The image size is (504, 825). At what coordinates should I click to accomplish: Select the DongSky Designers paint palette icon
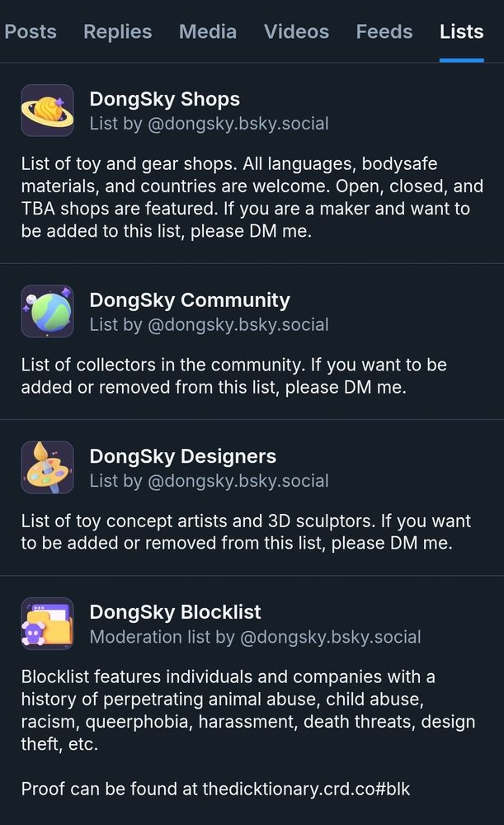coord(47,468)
